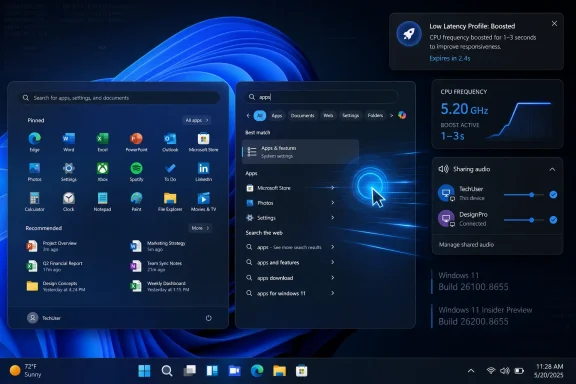
Task: Open the pinned Settings gear icon
Action: click(x=68, y=168)
